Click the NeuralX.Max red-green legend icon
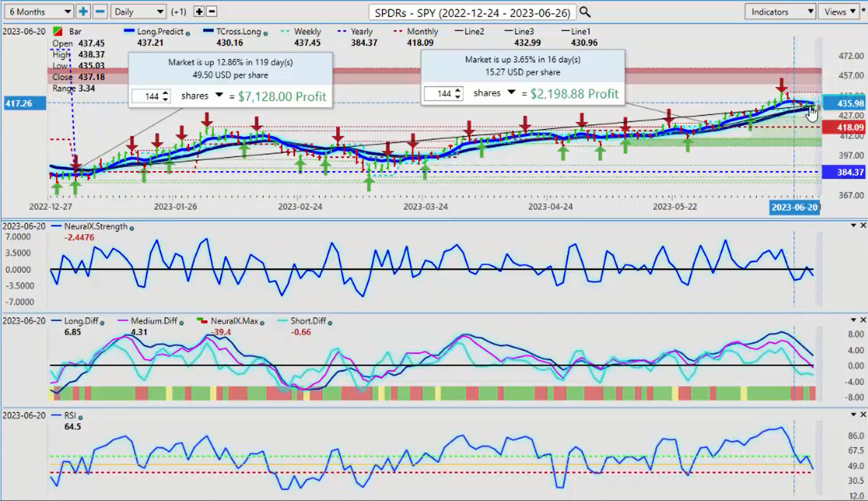 click(x=202, y=321)
